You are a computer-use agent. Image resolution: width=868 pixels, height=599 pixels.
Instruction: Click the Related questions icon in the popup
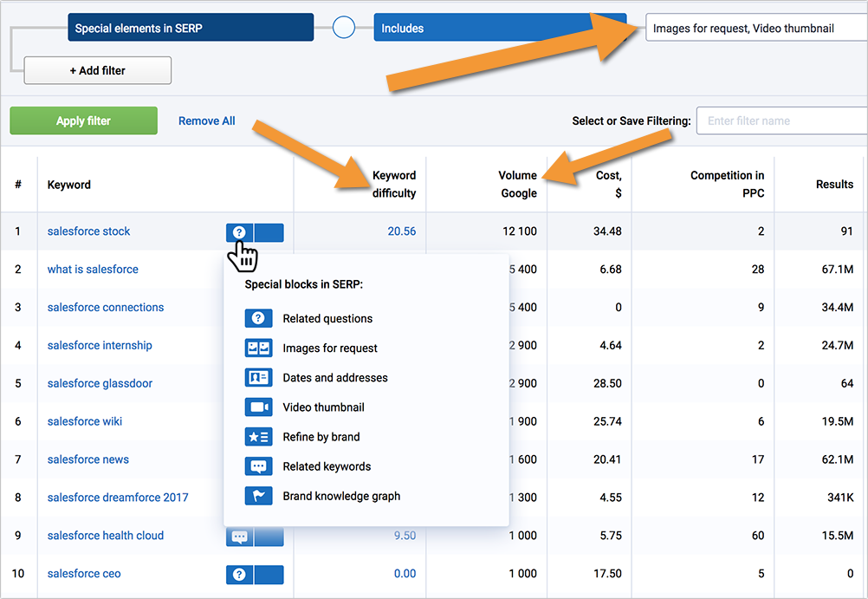pyautogui.click(x=258, y=318)
